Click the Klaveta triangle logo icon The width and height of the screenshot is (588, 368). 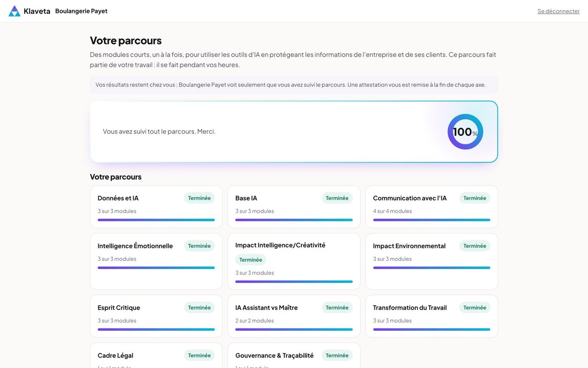click(x=14, y=11)
